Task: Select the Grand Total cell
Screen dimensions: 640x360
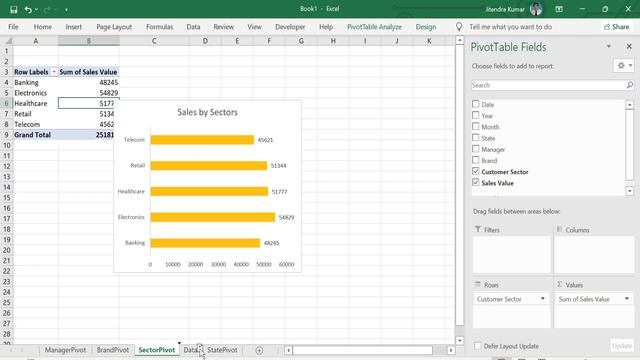Action: coord(36,135)
